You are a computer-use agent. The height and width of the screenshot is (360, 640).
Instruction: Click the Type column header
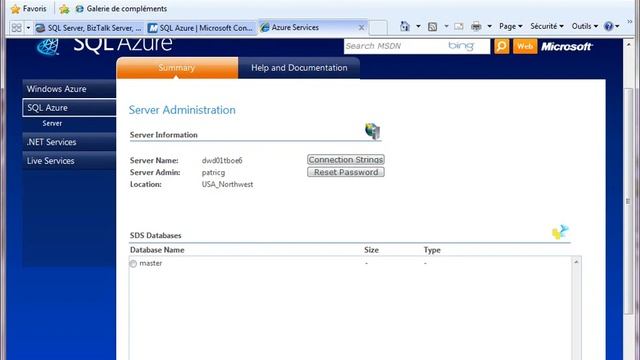pyautogui.click(x=432, y=250)
